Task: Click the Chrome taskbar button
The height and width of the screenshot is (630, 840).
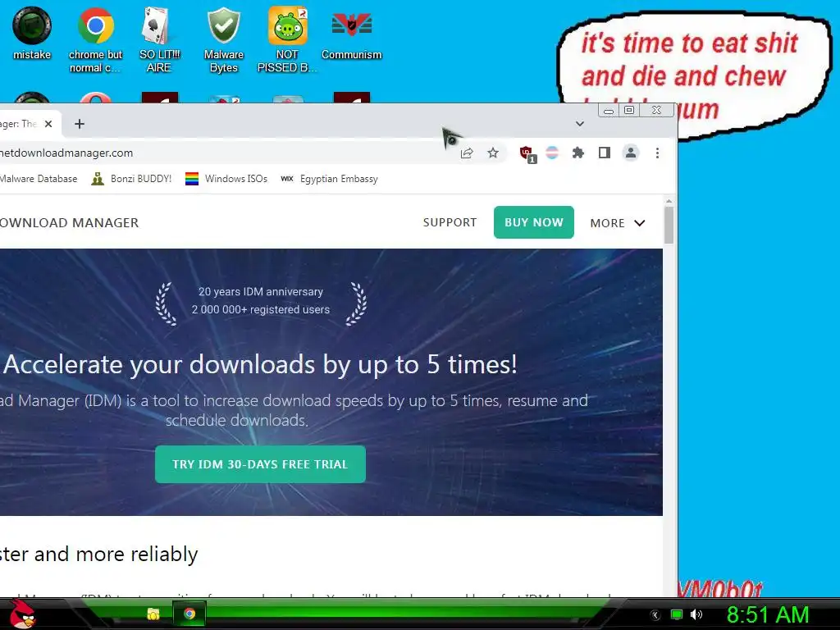Action: (x=189, y=614)
